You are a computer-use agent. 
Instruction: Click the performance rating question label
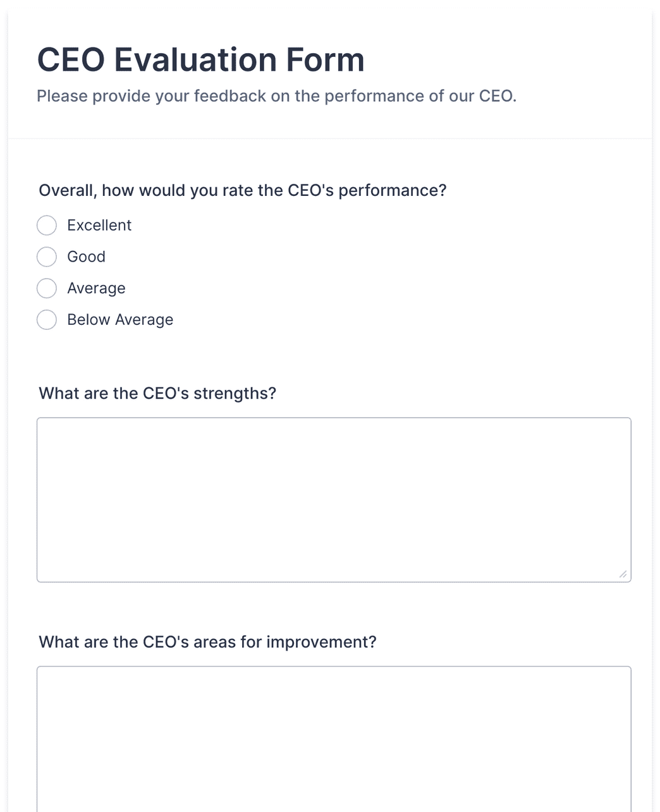243,190
